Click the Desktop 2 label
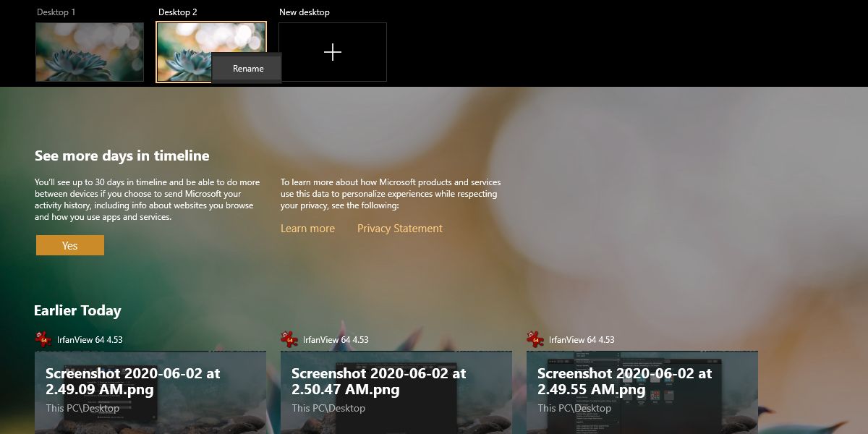Viewport: 868px width, 434px height. tap(178, 12)
